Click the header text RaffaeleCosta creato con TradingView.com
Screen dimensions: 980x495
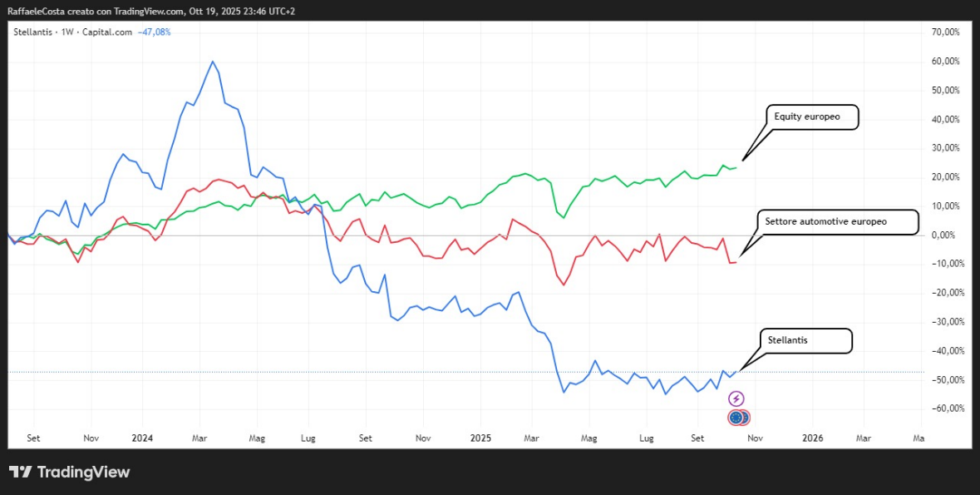click(150, 10)
